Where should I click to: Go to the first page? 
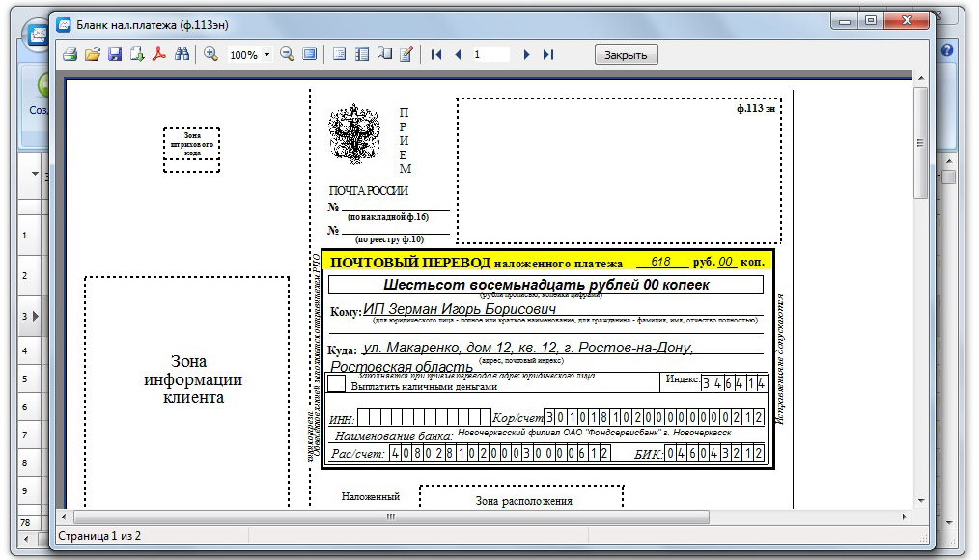[435, 54]
